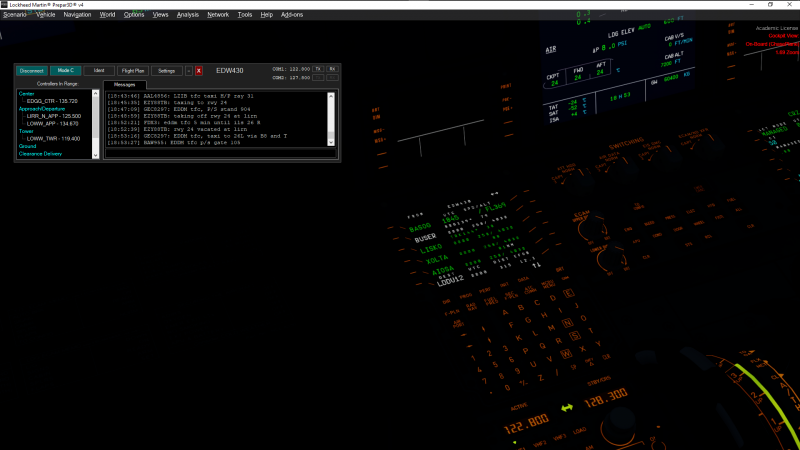Toggle the Mode C transponder button
800x450 pixels.
click(x=65, y=70)
